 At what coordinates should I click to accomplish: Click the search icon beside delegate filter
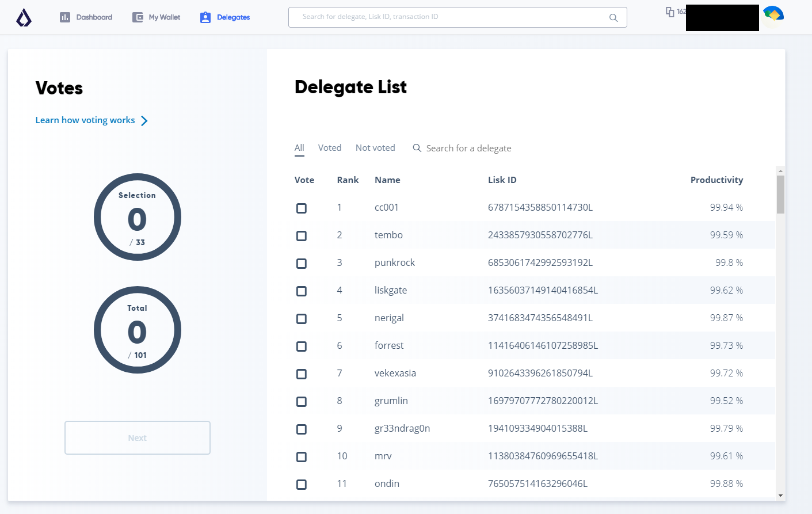pyautogui.click(x=417, y=148)
